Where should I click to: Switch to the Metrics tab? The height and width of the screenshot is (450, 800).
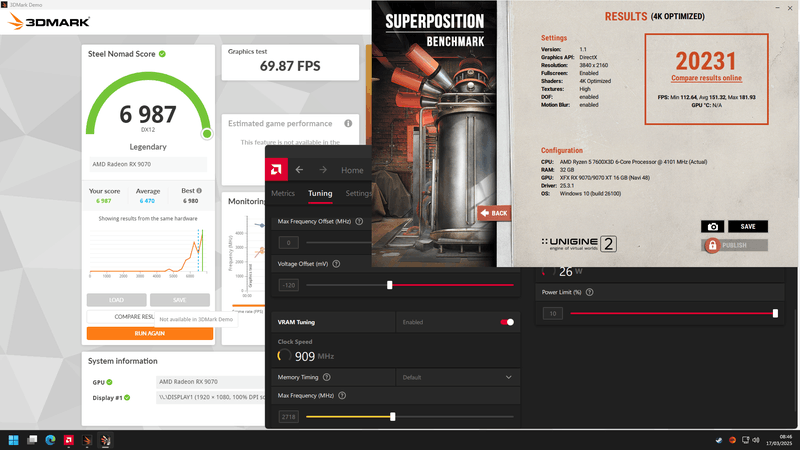pos(283,193)
